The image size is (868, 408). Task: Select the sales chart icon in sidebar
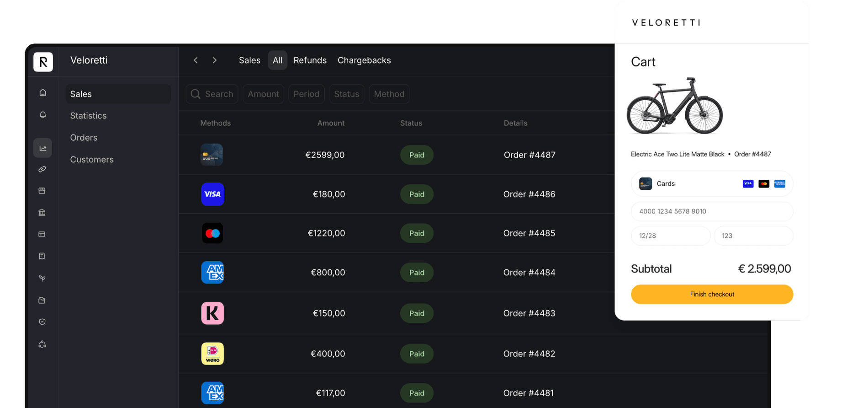pyautogui.click(x=42, y=148)
